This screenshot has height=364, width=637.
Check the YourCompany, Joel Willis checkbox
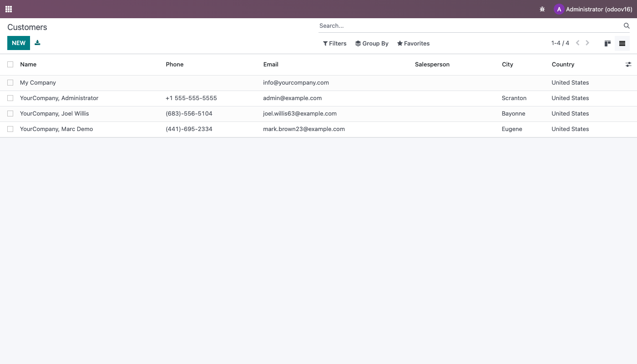point(10,114)
